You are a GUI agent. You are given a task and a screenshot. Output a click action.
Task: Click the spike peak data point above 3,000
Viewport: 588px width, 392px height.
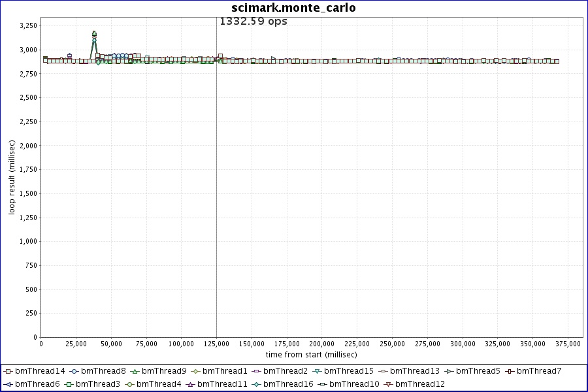click(94, 33)
